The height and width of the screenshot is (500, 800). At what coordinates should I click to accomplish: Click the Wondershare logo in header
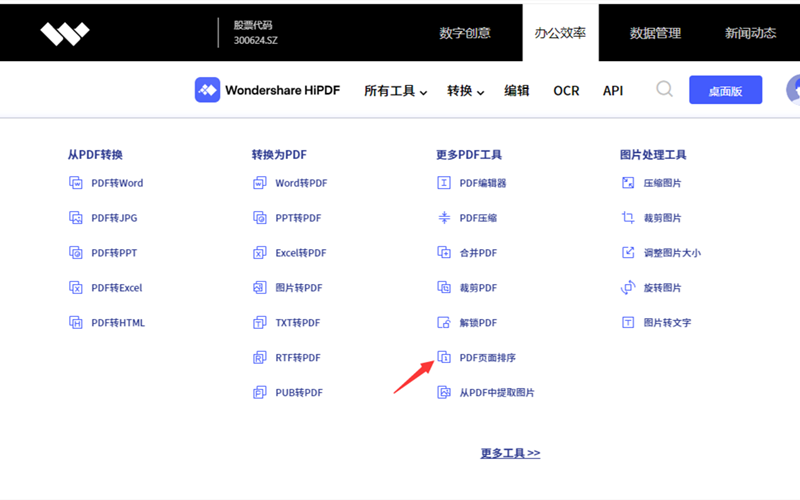click(65, 33)
